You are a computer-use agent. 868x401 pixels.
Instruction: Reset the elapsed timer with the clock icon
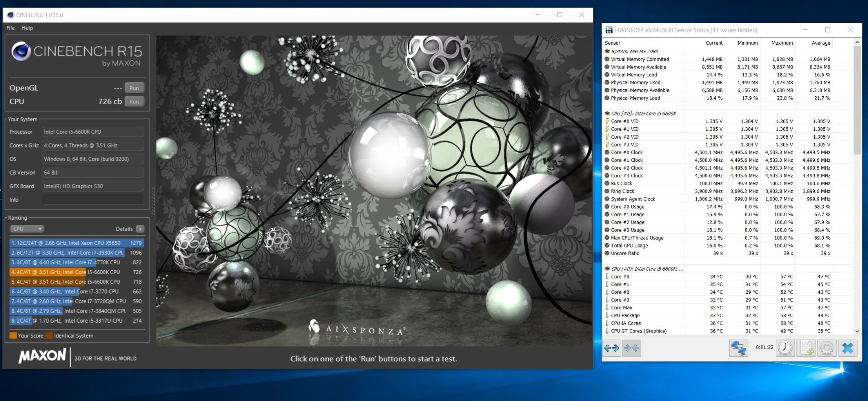[x=785, y=348]
